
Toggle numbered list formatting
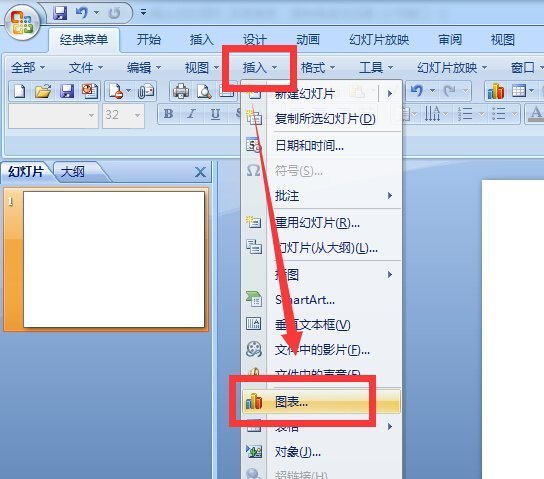[x=465, y=113]
